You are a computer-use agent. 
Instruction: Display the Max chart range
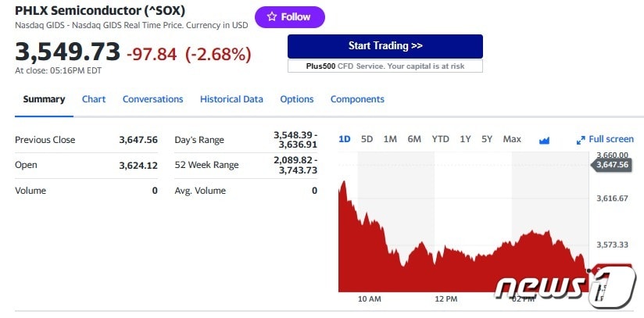[512, 139]
